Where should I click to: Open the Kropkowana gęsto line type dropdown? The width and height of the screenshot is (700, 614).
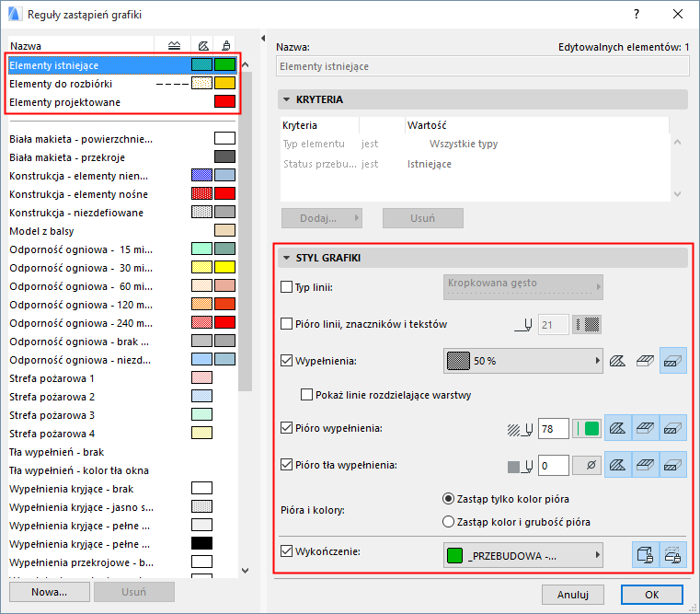click(522, 287)
